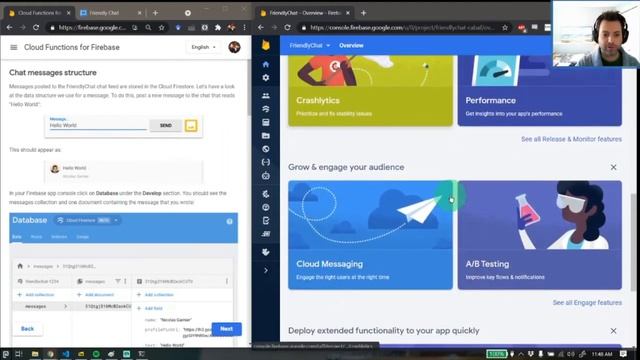640x360 pixels.
Task: Click the taskbar clock showing 11:48 AM
Action: point(602,354)
